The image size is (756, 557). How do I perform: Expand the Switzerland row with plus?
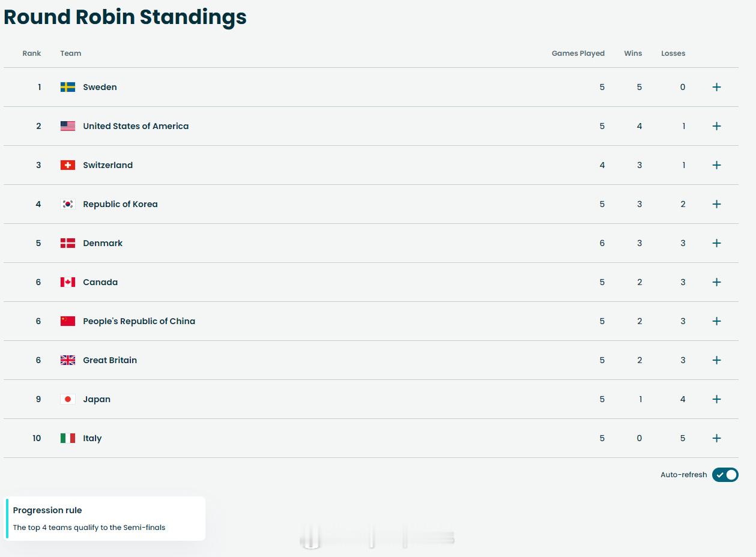click(x=716, y=165)
